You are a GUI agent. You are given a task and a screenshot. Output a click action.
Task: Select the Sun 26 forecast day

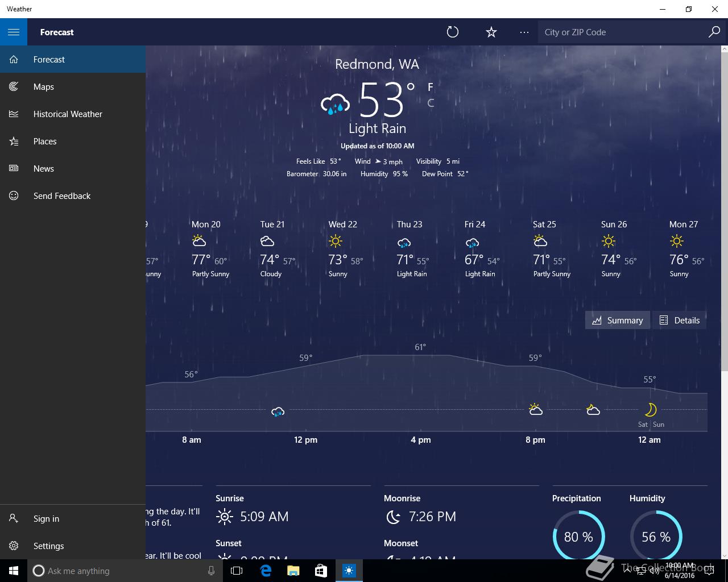tap(619, 249)
